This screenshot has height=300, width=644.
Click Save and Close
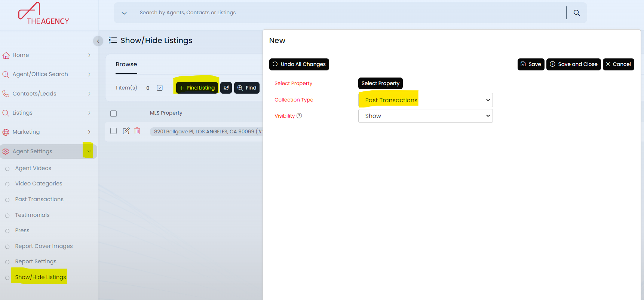[x=574, y=64]
